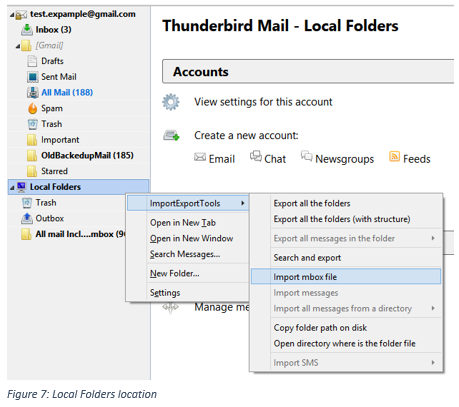Expand the Import SMS submenu arrow
This screenshot has height=407, width=459.
433,363
